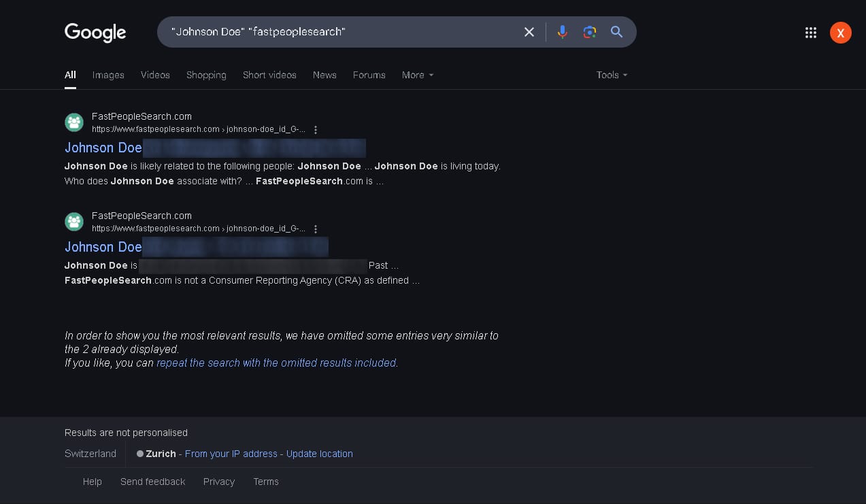Switch to the Short videos tab
Image resolution: width=866 pixels, height=504 pixels.
coord(269,75)
